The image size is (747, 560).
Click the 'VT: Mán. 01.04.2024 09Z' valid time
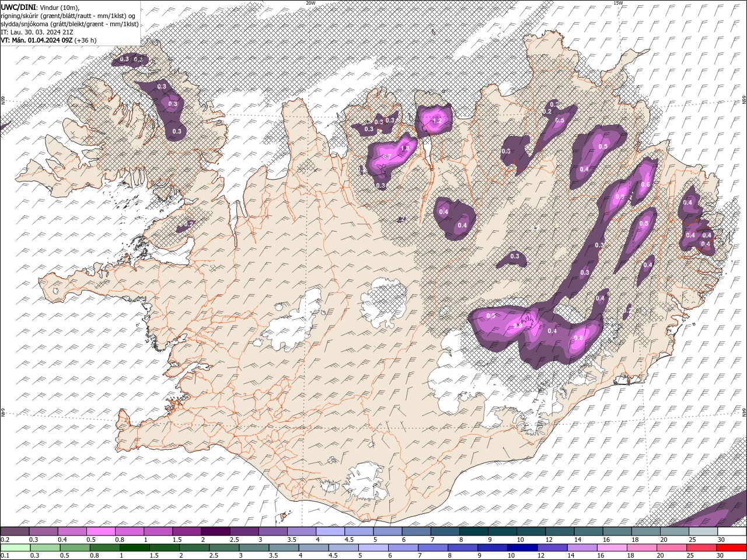36,40
